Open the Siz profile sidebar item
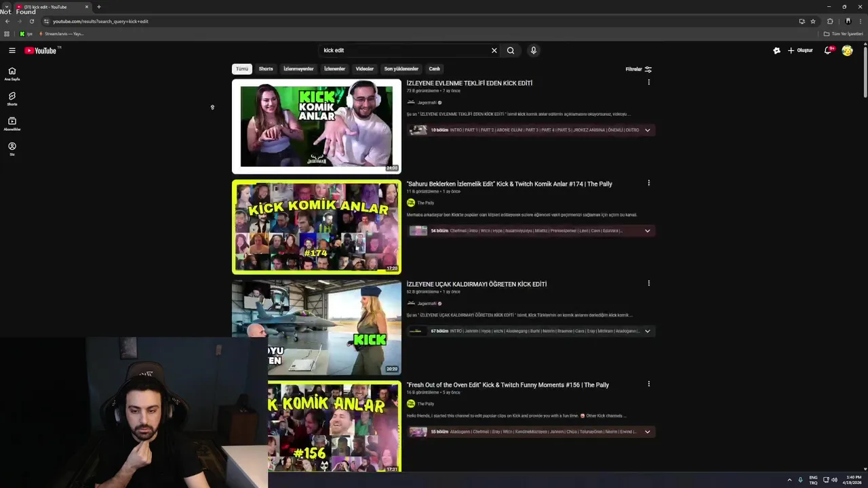The width and height of the screenshot is (868, 488). click(x=12, y=149)
